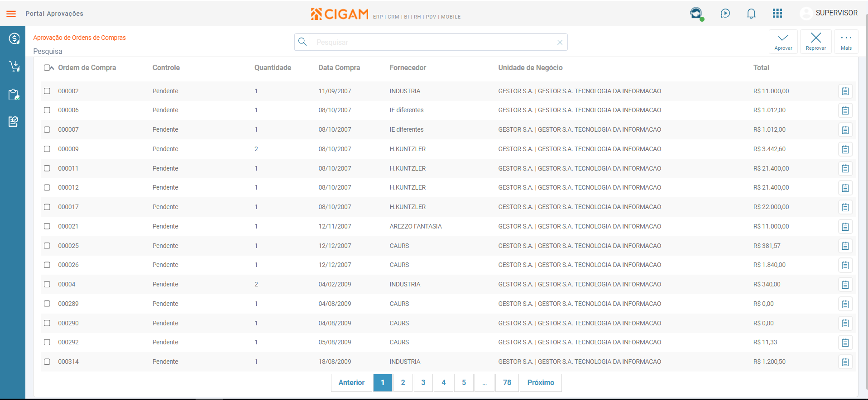Open the Mais options menu
Viewport: 868px width, 400px height.
click(846, 42)
